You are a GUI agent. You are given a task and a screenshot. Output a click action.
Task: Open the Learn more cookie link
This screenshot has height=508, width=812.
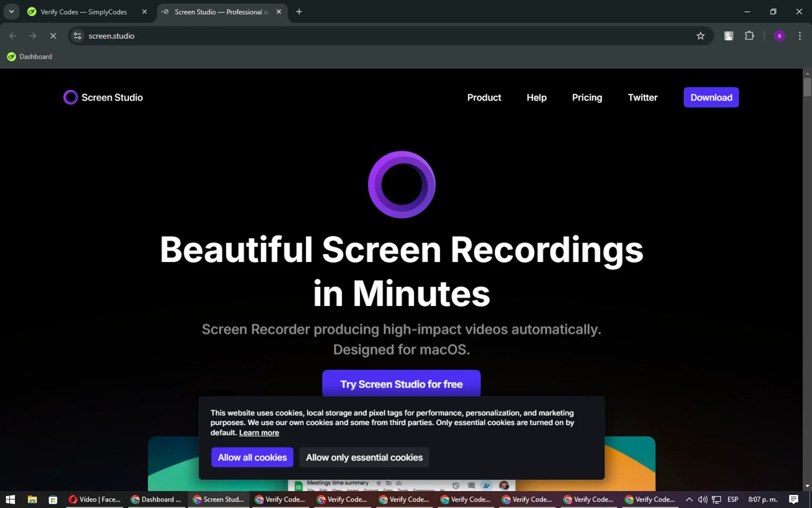(x=259, y=433)
